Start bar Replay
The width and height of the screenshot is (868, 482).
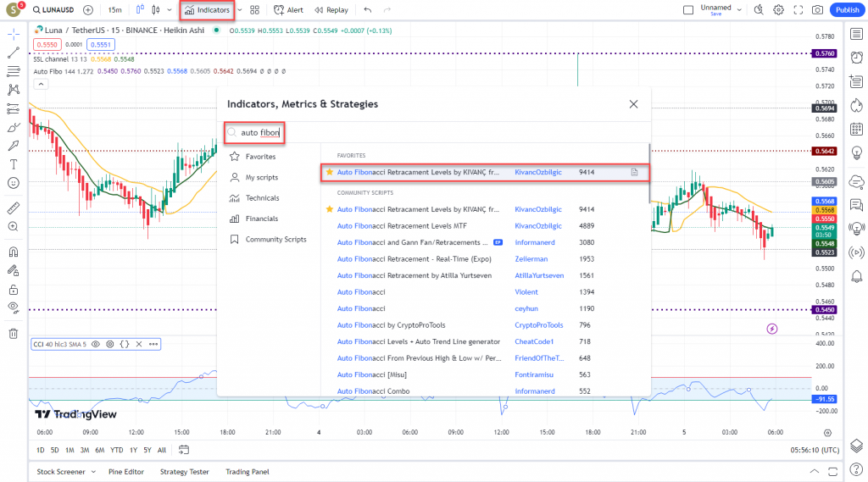[x=331, y=10]
